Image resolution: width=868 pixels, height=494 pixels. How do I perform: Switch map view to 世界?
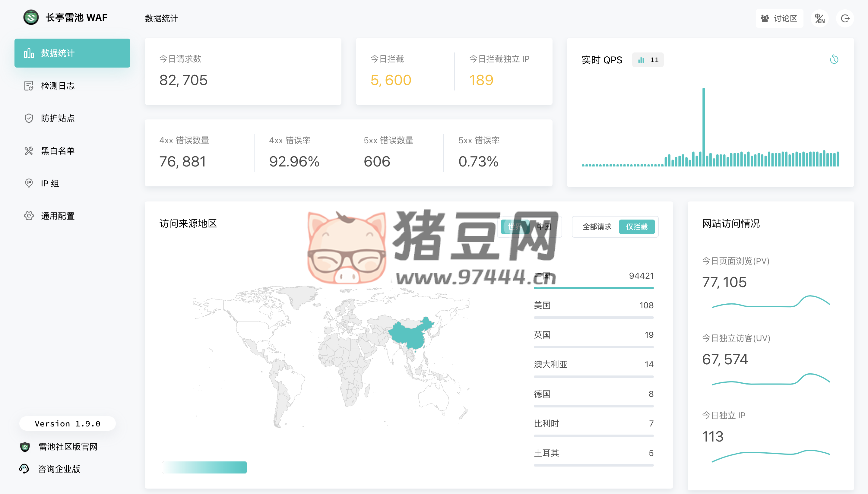click(515, 227)
